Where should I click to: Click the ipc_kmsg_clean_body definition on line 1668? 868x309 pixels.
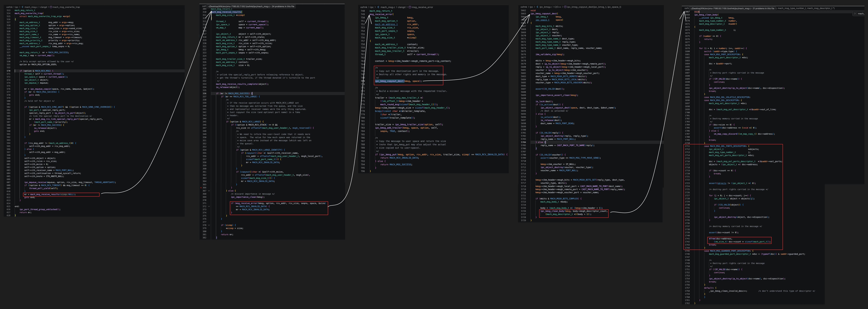706,15
